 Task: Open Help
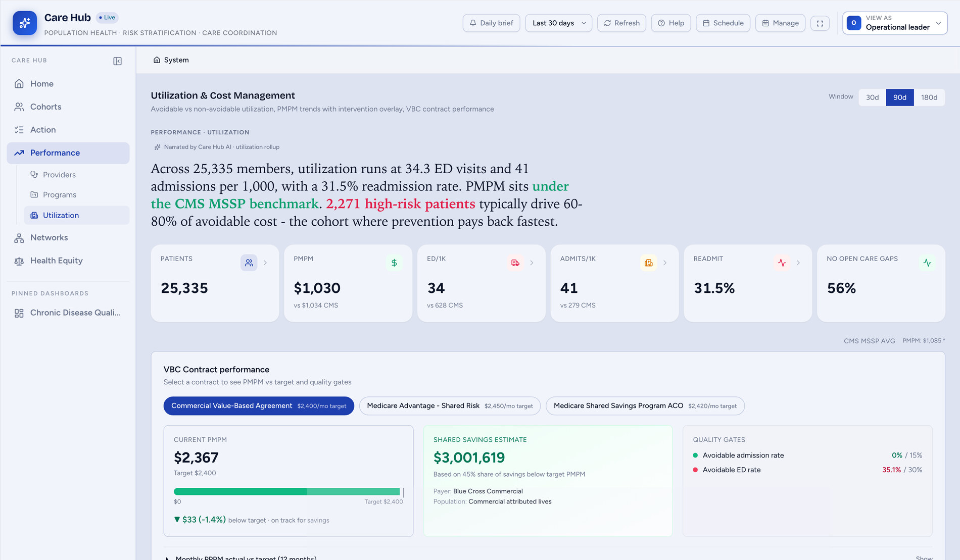pos(671,23)
